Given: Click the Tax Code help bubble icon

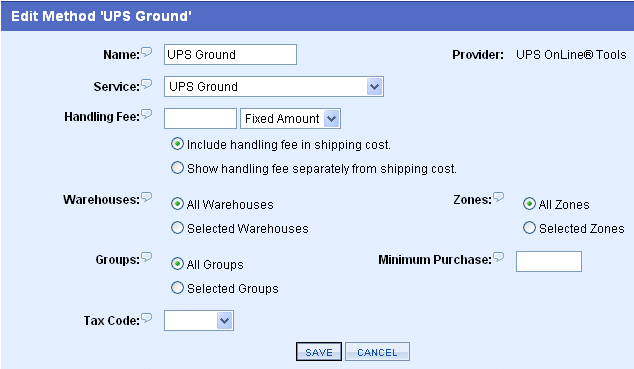Looking at the screenshot, I should click(x=146, y=318).
